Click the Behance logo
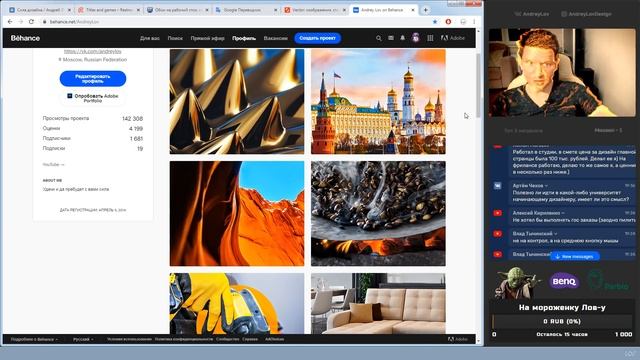This screenshot has width=640, height=360. click(x=25, y=38)
